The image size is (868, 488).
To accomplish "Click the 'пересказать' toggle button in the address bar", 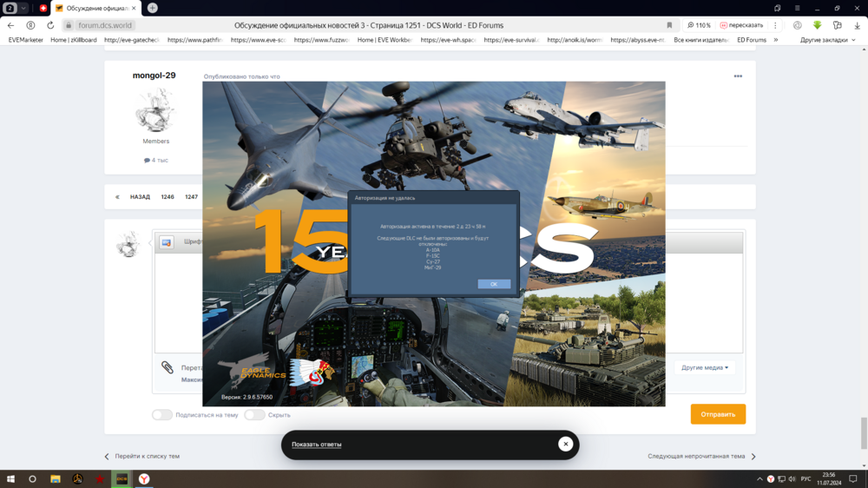I will pyautogui.click(x=741, y=25).
